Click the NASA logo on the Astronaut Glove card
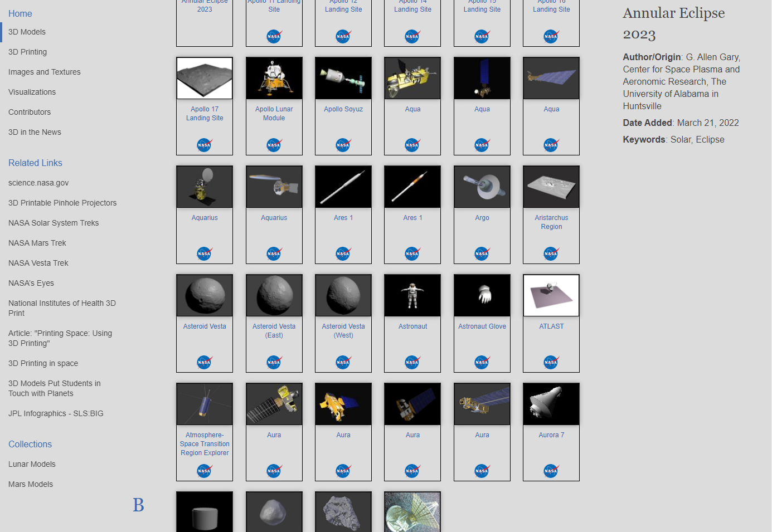The height and width of the screenshot is (532, 772). pyautogui.click(x=482, y=362)
